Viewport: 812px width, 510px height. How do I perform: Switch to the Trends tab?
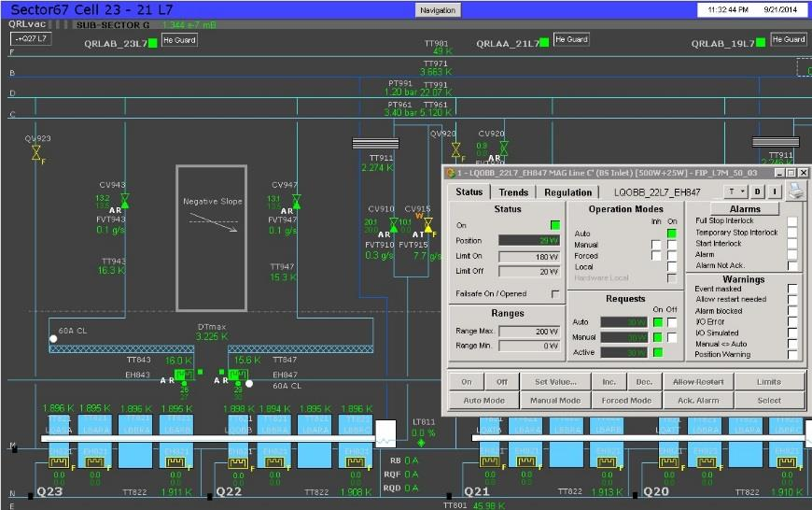(513, 192)
